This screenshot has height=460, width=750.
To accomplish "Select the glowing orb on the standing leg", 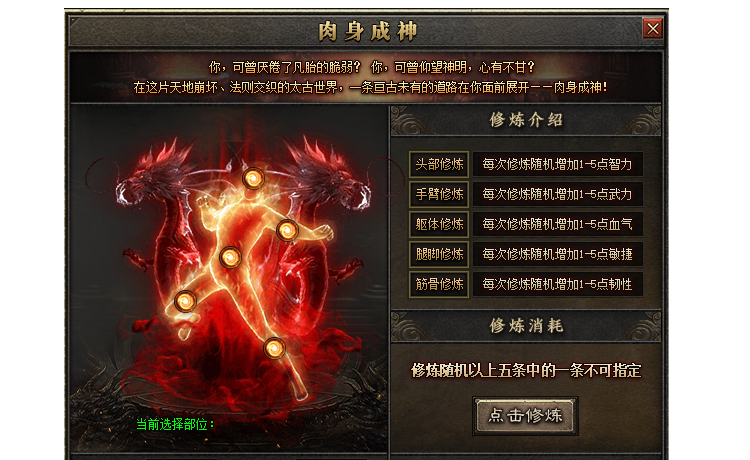I will (x=274, y=348).
